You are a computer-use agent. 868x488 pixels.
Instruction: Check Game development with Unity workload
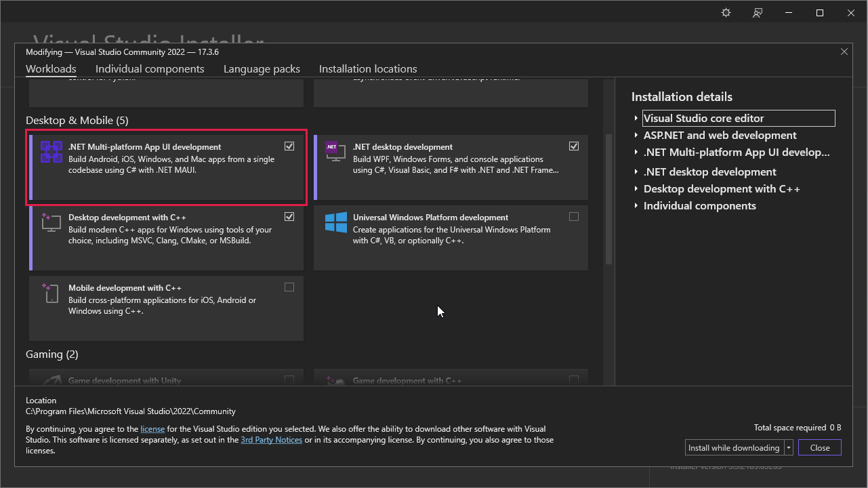click(x=289, y=380)
